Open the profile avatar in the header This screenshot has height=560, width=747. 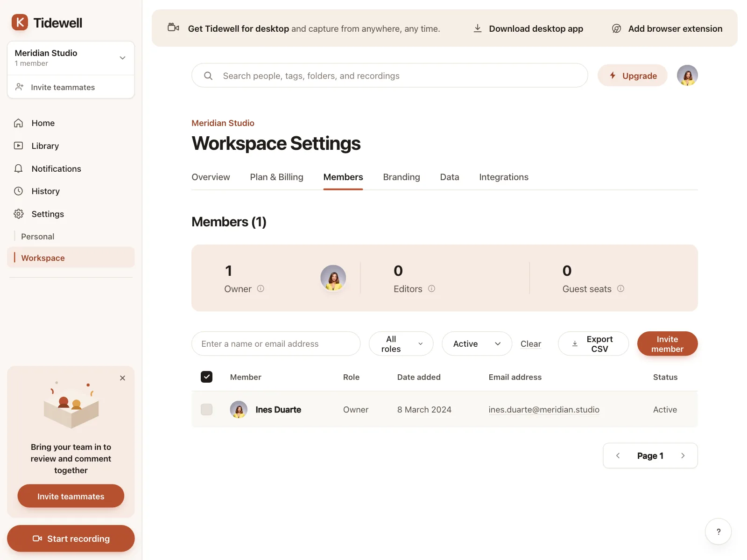[x=687, y=75]
